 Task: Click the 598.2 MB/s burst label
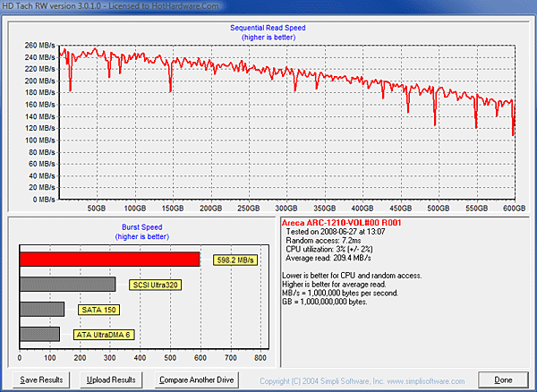point(235,260)
